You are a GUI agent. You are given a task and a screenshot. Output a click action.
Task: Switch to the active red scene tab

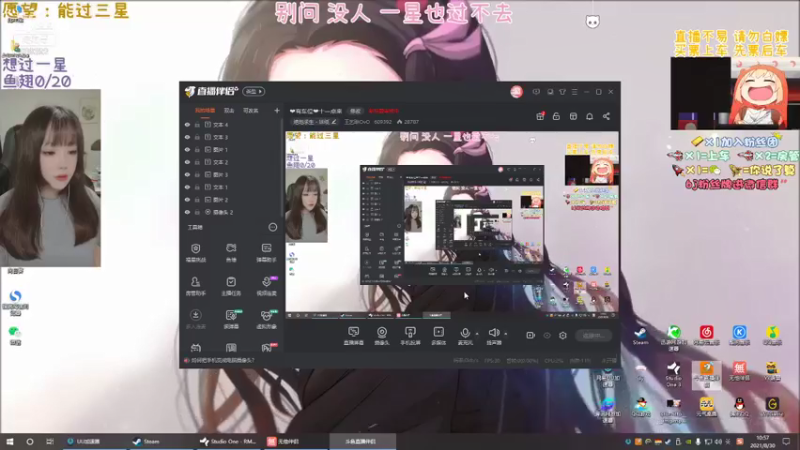(x=205, y=111)
